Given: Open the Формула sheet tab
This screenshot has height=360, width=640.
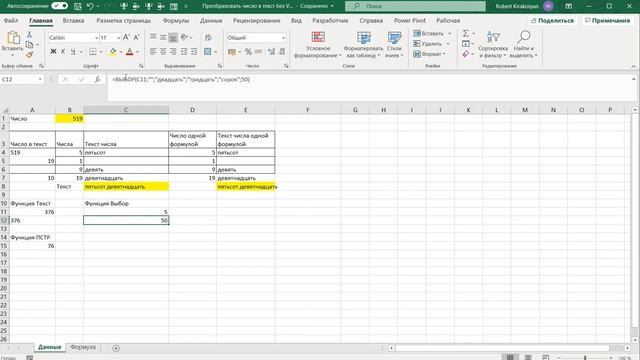Looking at the screenshot, I should click(x=83, y=347).
